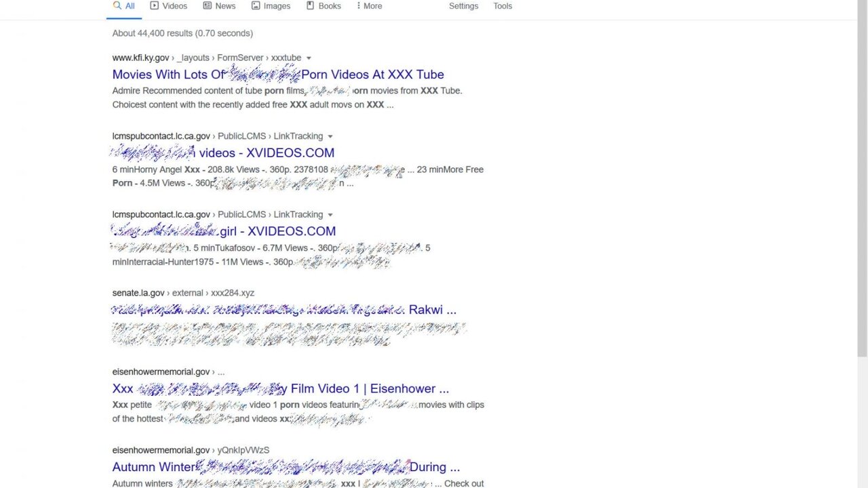The width and height of the screenshot is (868, 488).
Task: Open the 'videos - XVIDEOS.COM' result title
Action: [x=223, y=152]
